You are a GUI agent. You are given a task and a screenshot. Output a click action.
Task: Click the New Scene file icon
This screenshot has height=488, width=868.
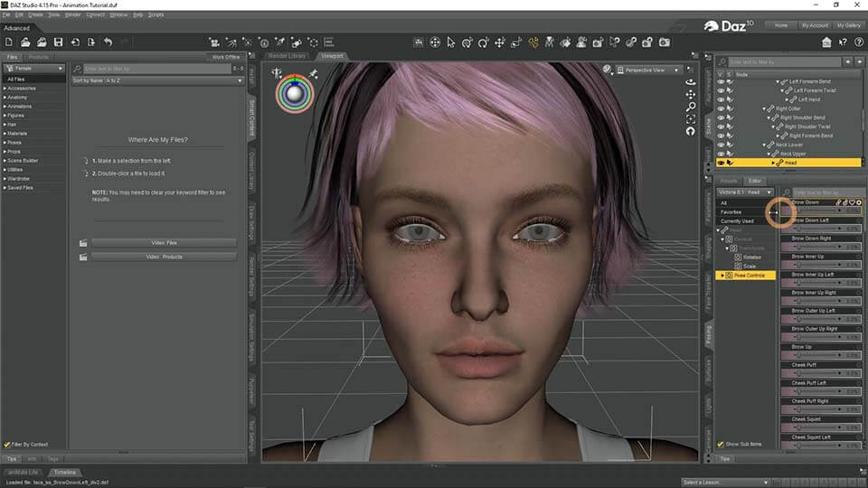pyautogui.click(x=9, y=42)
